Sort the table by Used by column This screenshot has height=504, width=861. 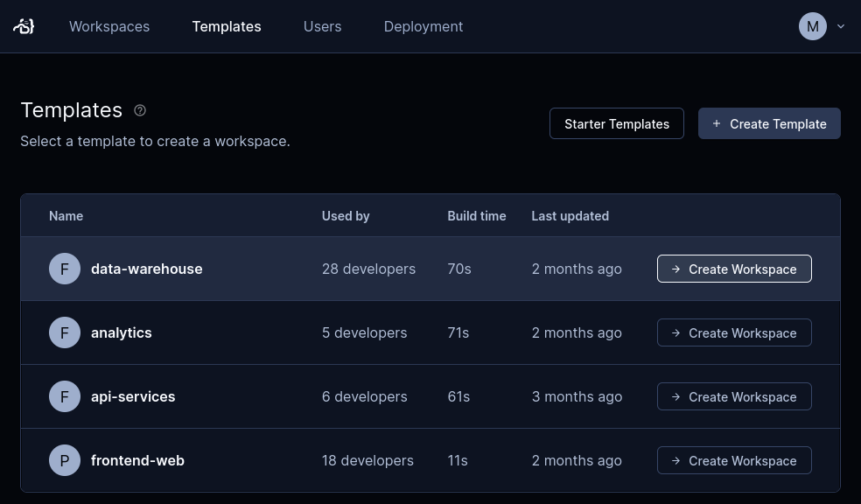[346, 215]
